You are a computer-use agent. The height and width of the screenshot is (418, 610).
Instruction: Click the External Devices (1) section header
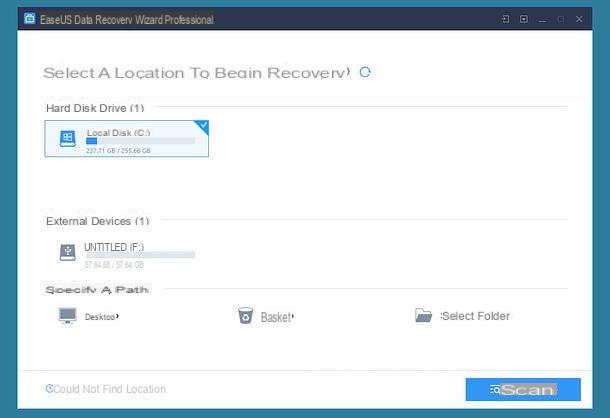tap(98, 221)
